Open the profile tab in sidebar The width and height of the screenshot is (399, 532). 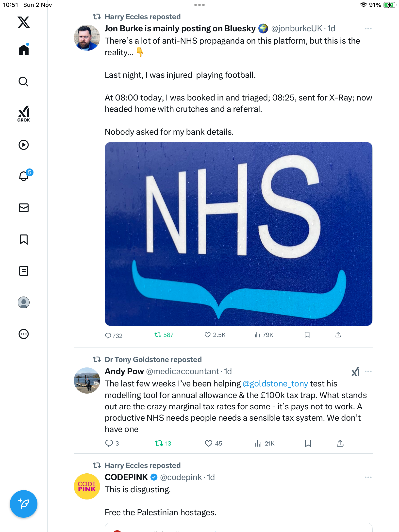click(x=24, y=302)
